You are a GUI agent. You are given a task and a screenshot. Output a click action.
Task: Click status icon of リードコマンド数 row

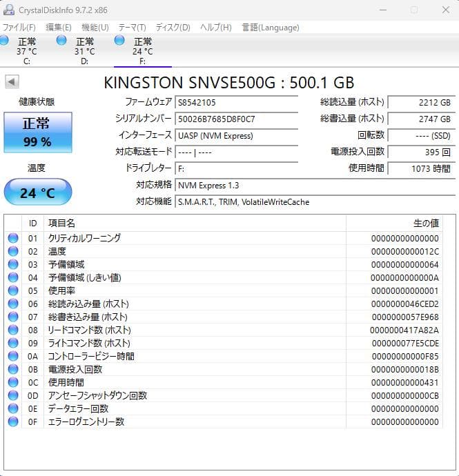coord(13,330)
